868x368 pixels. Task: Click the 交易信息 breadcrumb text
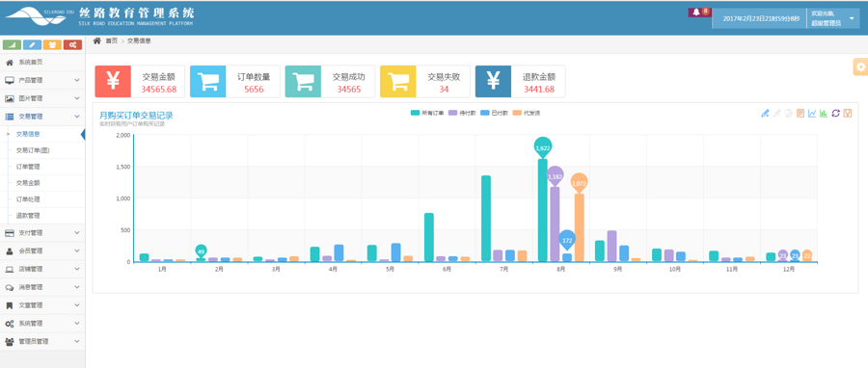(139, 40)
